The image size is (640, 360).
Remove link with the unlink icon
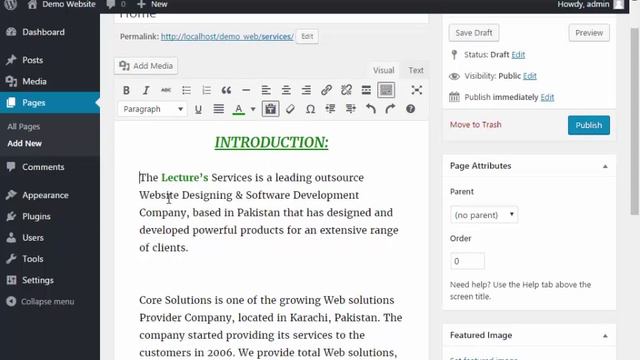coord(346,90)
